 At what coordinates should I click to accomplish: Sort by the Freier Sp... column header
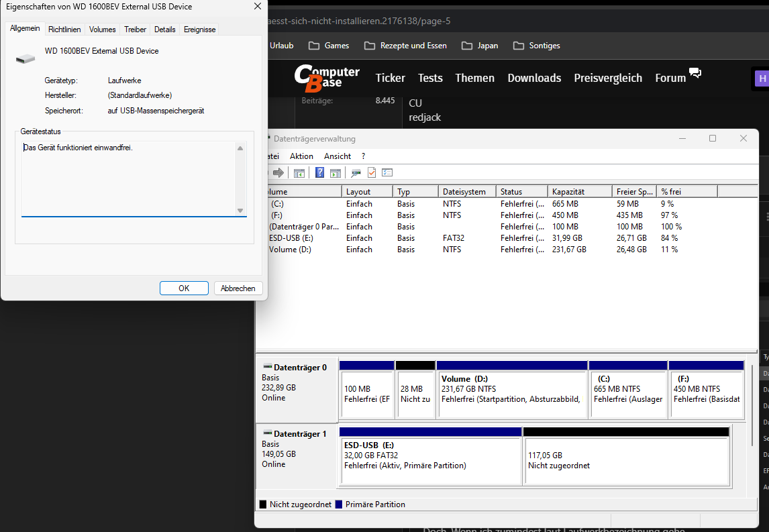click(x=635, y=192)
